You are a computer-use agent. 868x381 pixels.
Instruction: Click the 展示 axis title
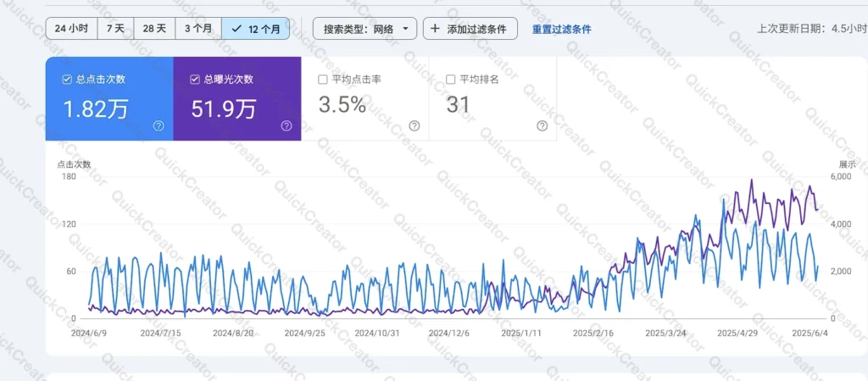848,164
